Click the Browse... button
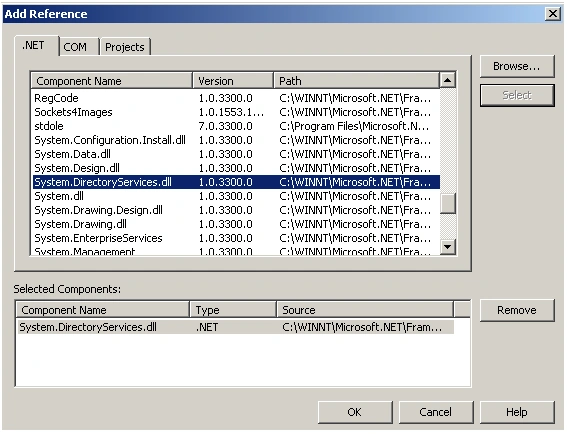567x434 pixels. pos(517,66)
